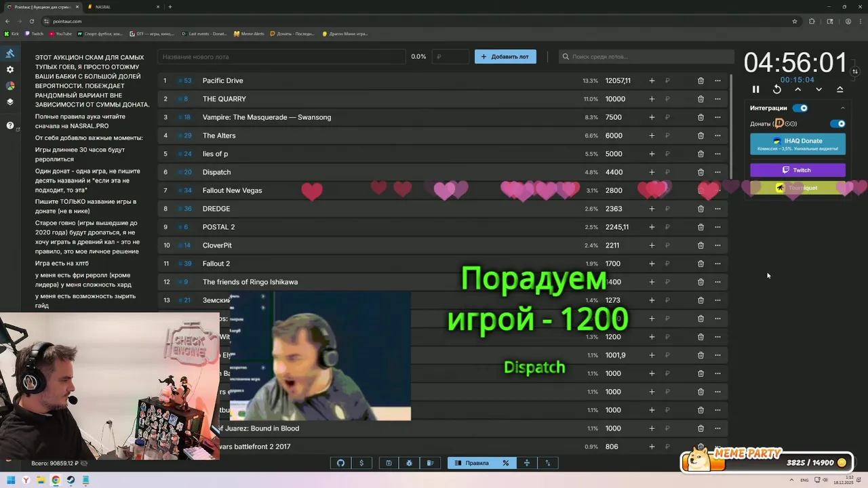Toggle the Интеграции switch
Viewport: 868px width, 488px height.
(x=801, y=108)
